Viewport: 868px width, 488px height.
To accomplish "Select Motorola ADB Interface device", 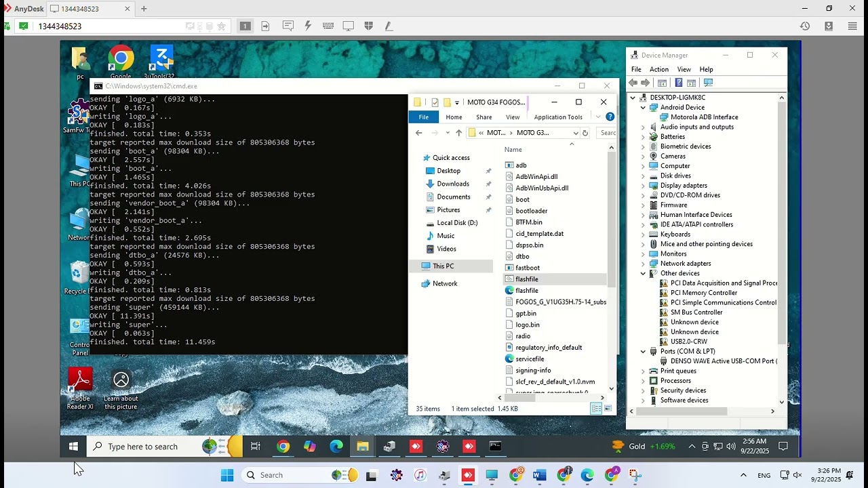I will coord(704,117).
